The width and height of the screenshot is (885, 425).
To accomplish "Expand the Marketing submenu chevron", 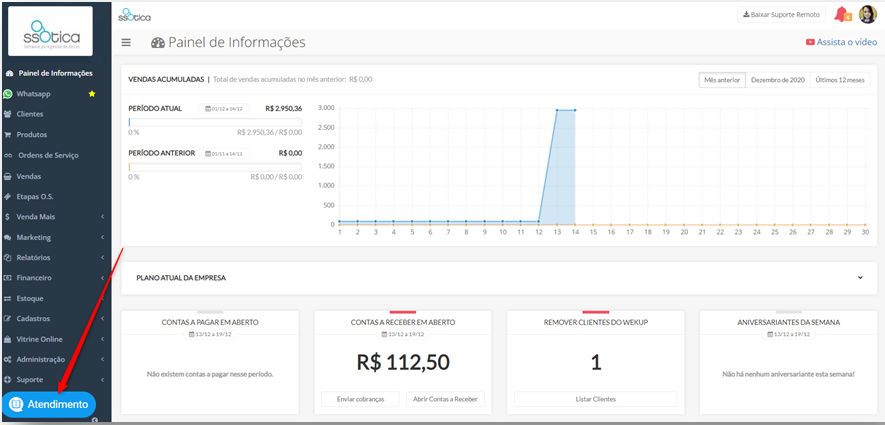I will click(103, 238).
